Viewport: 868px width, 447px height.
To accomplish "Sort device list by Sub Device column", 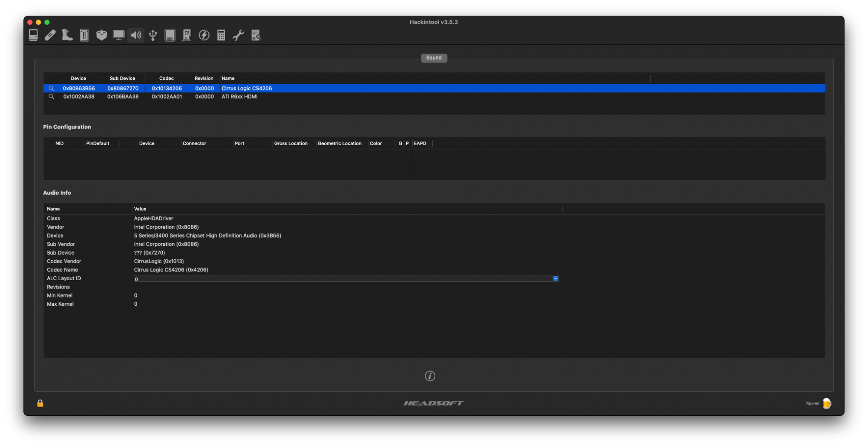I will tap(122, 78).
